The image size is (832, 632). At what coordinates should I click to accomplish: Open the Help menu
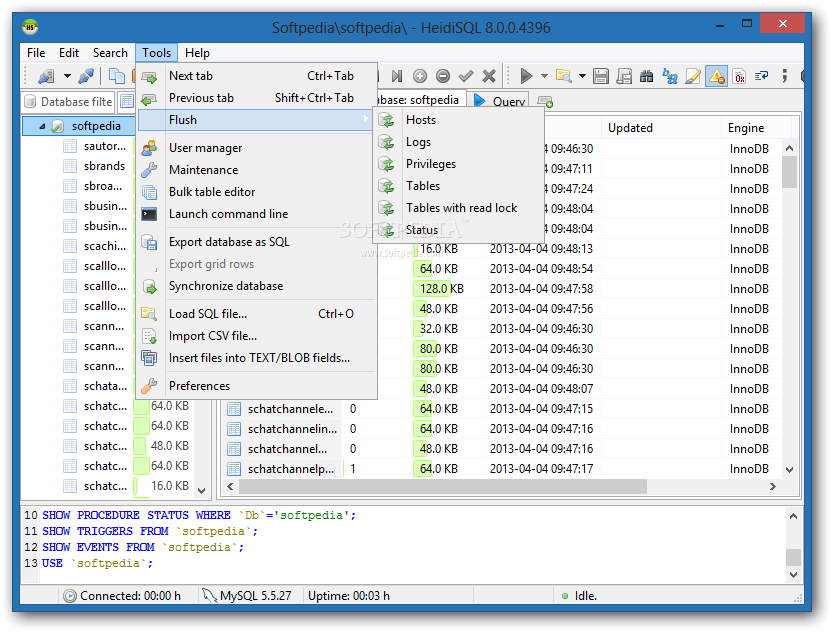click(x=197, y=53)
